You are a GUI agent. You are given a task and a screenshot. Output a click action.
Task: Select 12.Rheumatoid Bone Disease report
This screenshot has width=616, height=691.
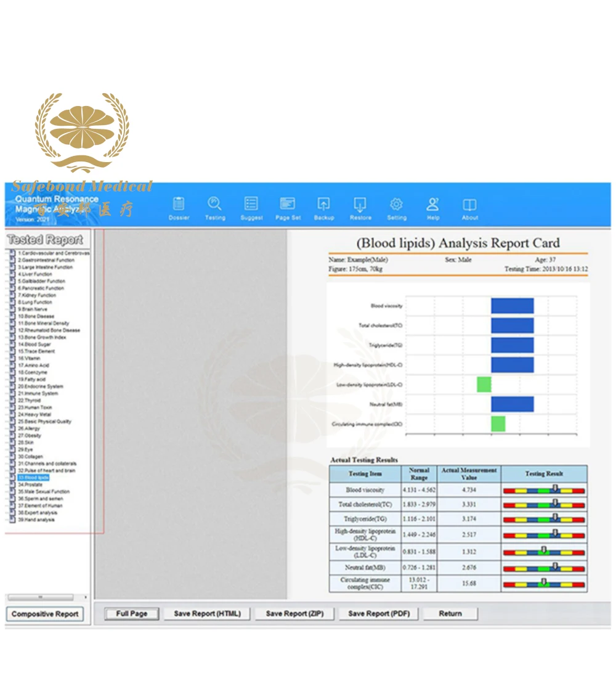tap(49, 330)
